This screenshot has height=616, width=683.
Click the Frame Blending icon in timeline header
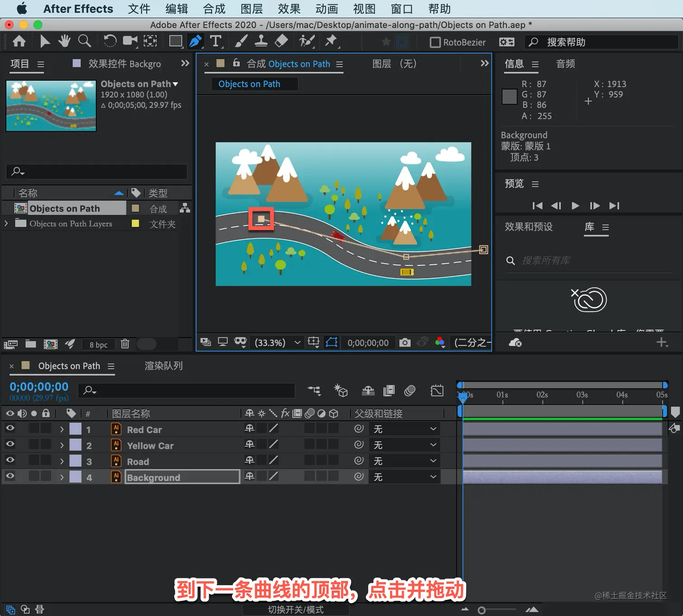388,390
